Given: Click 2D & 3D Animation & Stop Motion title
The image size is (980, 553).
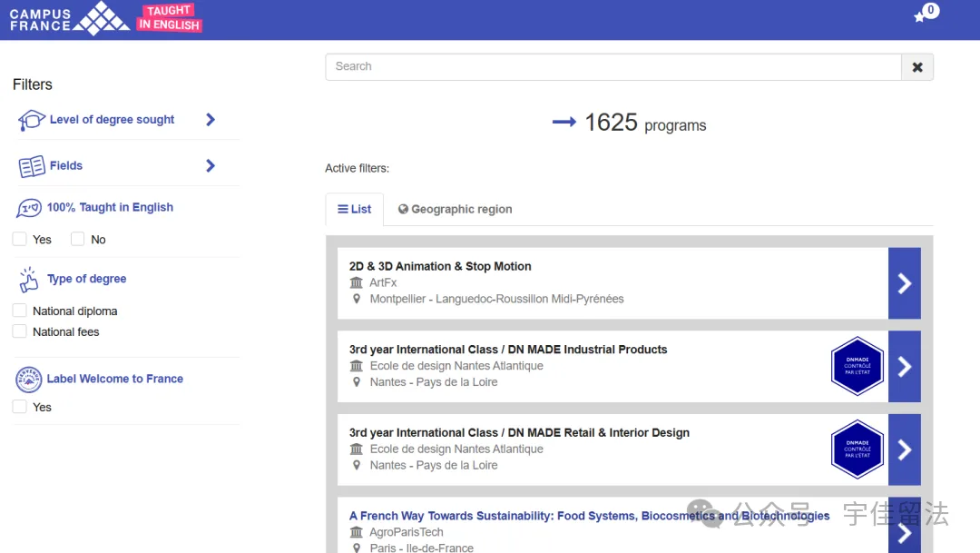Looking at the screenshot, I should coord(440,266).
